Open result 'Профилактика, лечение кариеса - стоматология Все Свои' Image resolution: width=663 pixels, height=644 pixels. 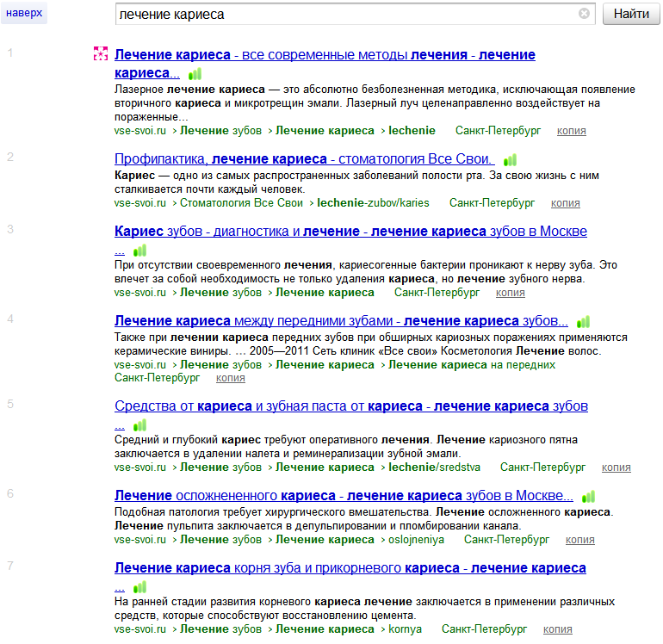pyautogui.click(x=305, y=158)
